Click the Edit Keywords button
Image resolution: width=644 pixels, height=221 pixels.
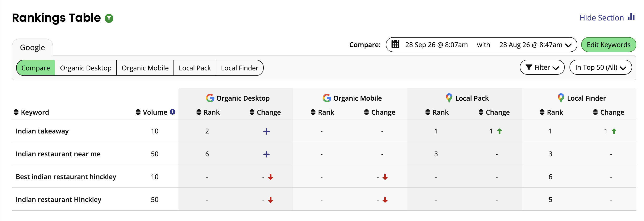pos(609,45)
